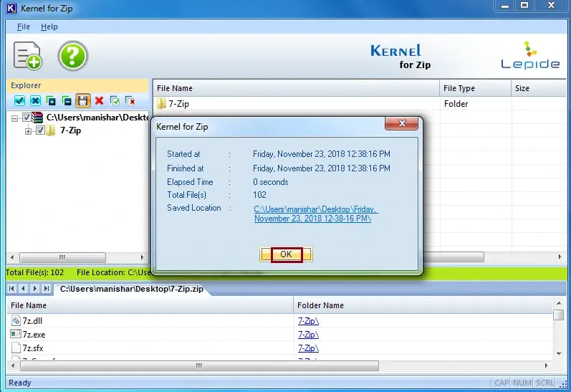Collapse the C:\Users\manishar root tree node
Viewport: 571px width, 392px height.
click(x=14, y=118)
